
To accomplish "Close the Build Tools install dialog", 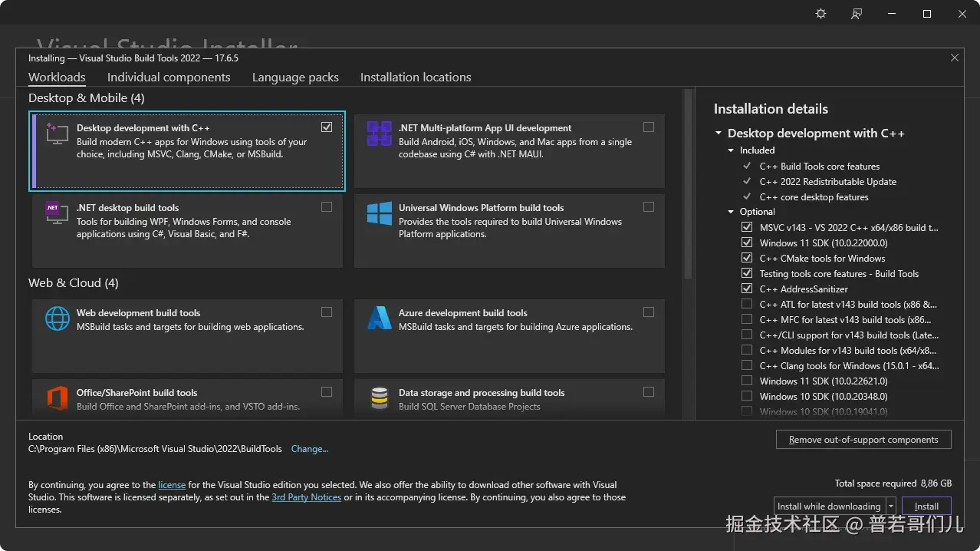I will pos(955,58).
